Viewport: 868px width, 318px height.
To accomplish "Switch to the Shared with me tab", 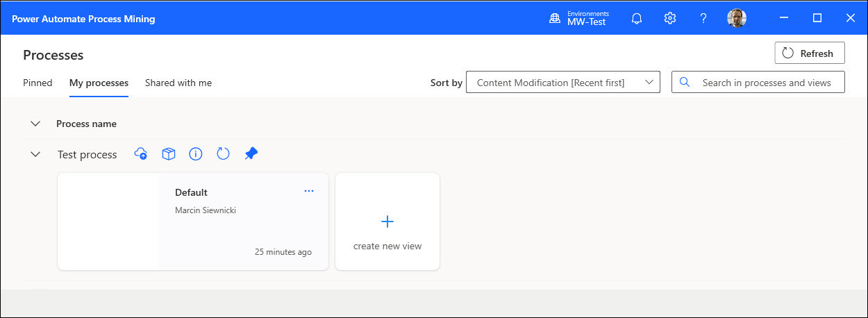I will point(178,83).
